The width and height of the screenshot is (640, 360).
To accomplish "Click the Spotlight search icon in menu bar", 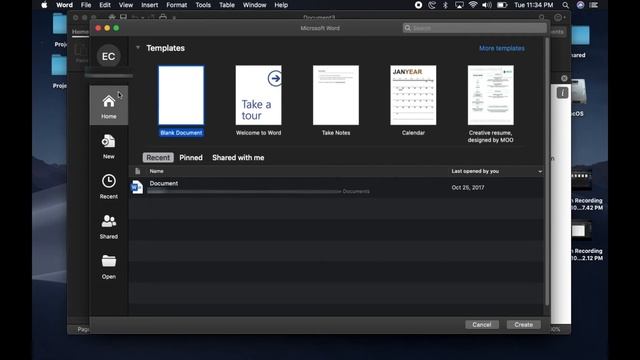I will [x=565, y=5].
